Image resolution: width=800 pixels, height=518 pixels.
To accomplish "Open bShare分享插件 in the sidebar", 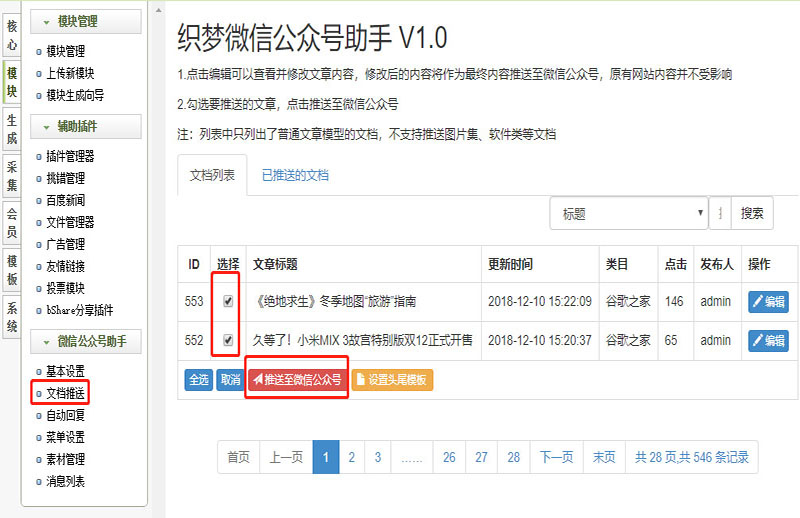I will tap(80, 310).
